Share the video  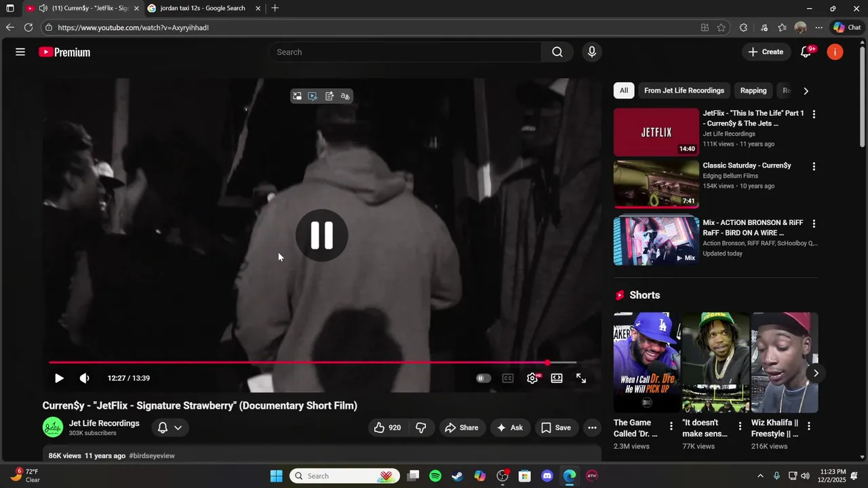pos(462,428)
